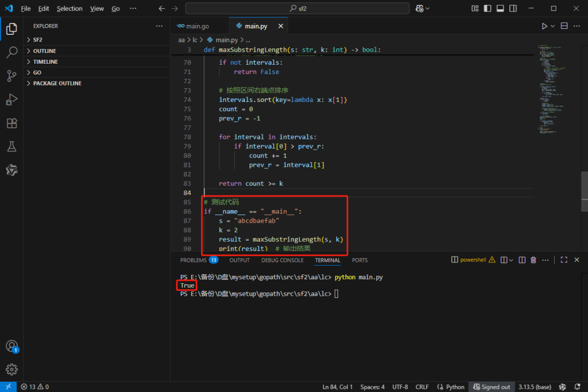Expand the PACKAGE OUTLINE section
The image size is (588, 392).
(x=57, y=83)
